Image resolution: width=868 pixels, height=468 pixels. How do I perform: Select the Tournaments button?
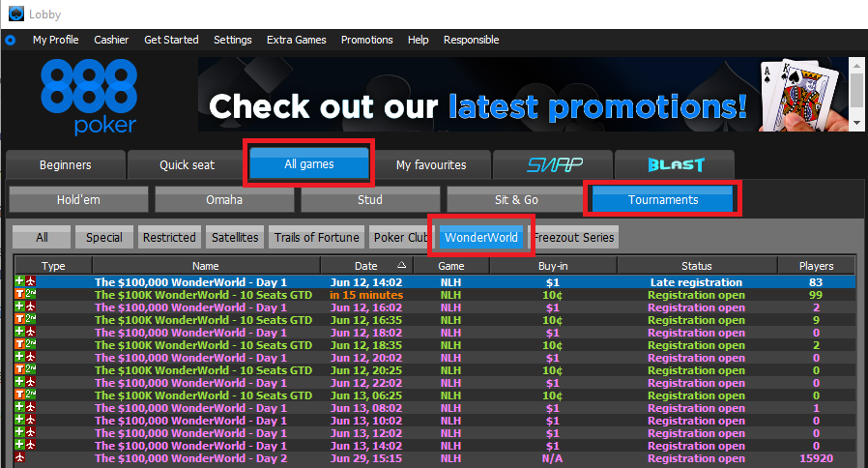(x=663, y=199)
